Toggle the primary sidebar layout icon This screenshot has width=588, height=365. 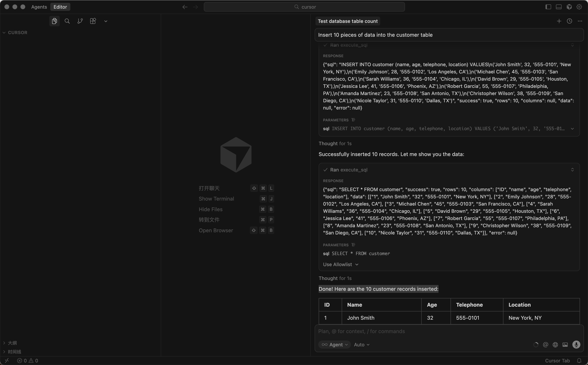tap(548, 7)
